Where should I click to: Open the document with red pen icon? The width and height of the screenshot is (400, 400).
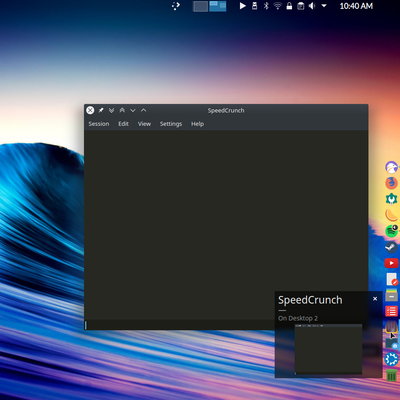[391, 279]
